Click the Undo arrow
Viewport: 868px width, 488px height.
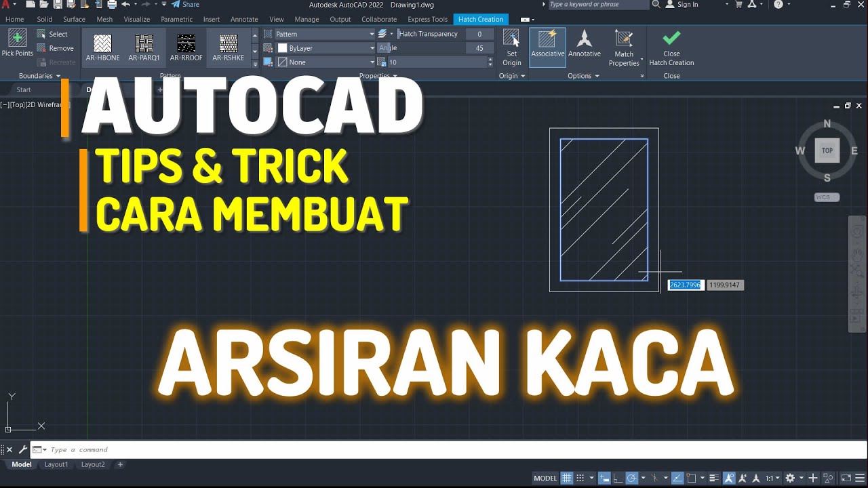click(125, 5)
